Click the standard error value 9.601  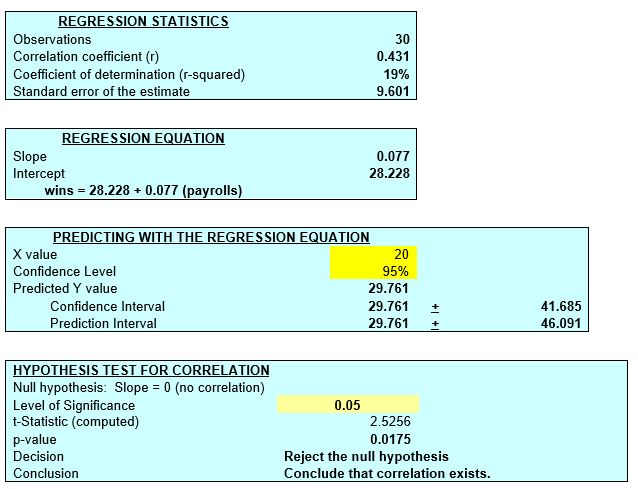[x=393, y=91]
